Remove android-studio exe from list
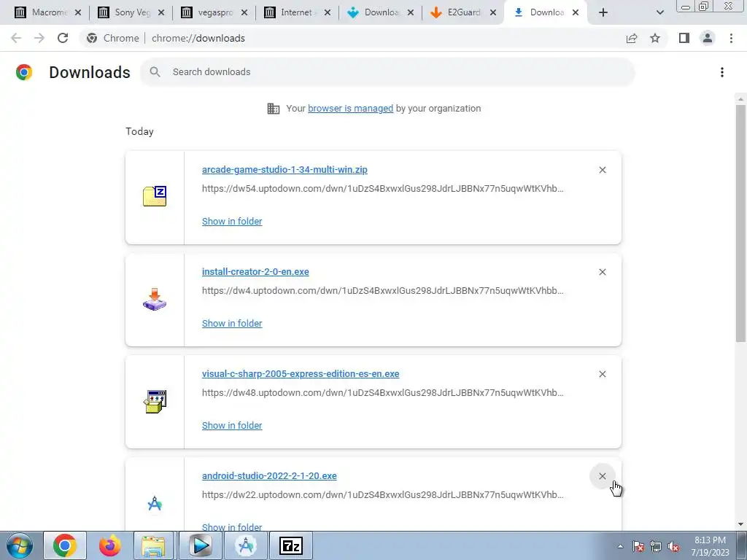The image size is (747, 560). pos(602,476)
